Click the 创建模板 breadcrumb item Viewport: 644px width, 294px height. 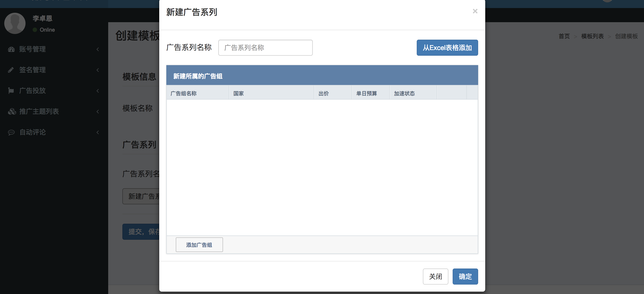coord(626,36)
